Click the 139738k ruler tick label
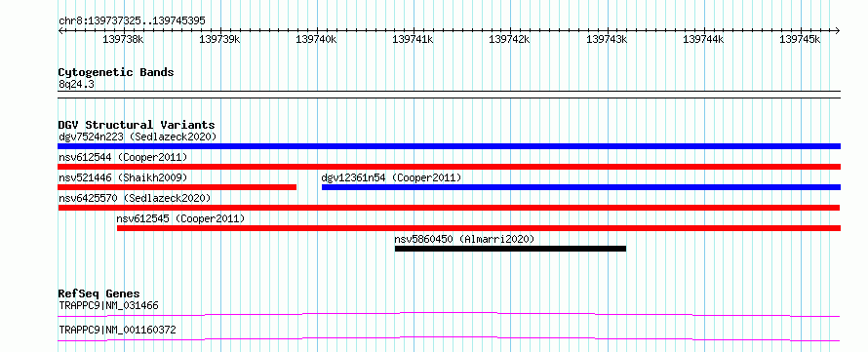Viewport: 868px width, 352px height. [124, 39]
